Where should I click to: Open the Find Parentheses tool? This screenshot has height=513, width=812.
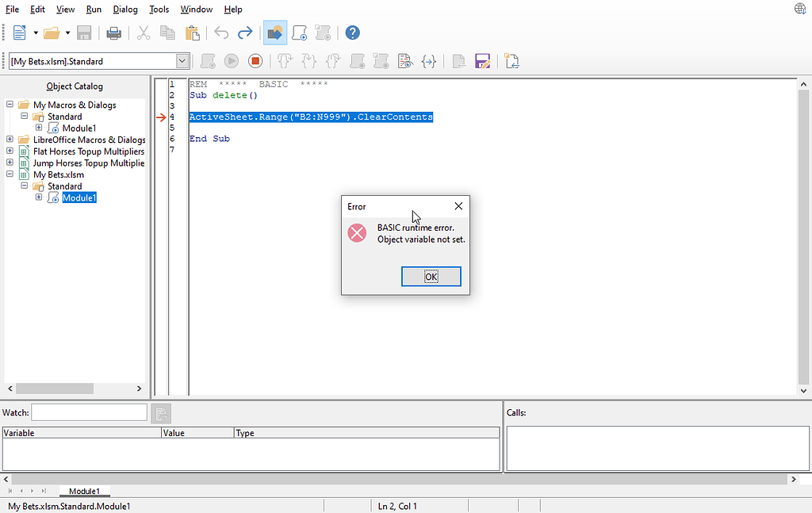(x=429, y=60)
